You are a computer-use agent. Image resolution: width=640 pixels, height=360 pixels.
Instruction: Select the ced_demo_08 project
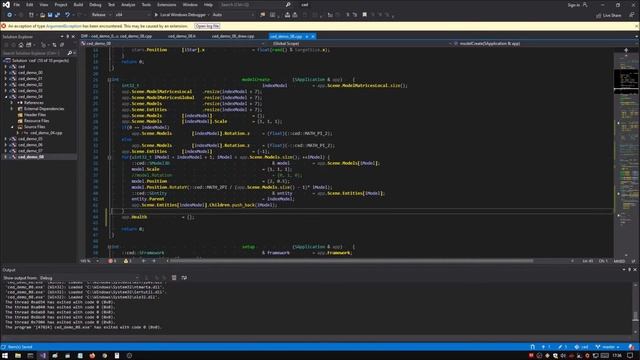tap(31, 157)
